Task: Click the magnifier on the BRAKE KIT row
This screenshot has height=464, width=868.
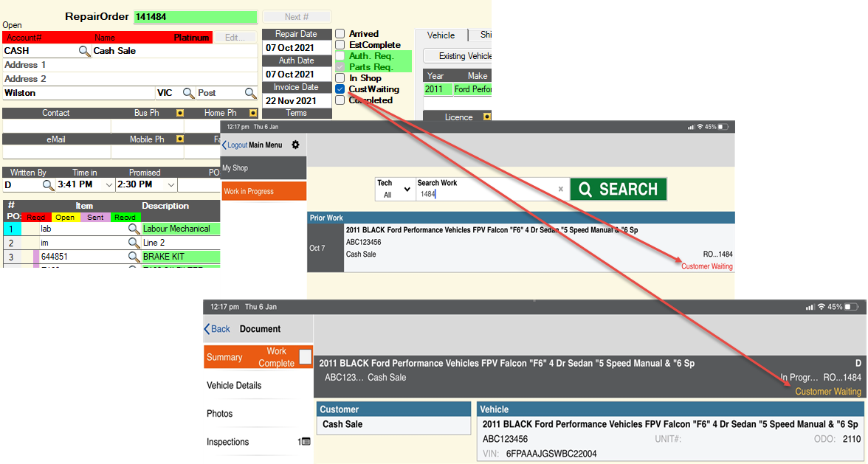Action: pyautogui.click(x=134, y=257)
